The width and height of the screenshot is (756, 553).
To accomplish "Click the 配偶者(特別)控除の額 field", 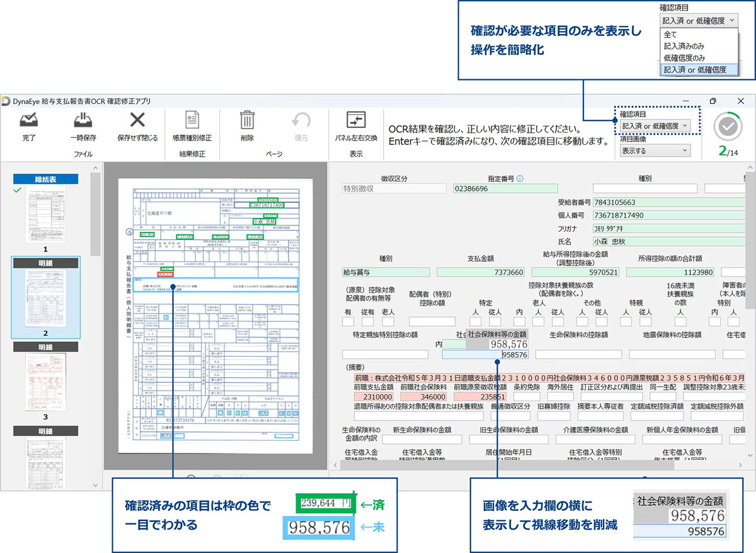I will (x=432, y=321).
